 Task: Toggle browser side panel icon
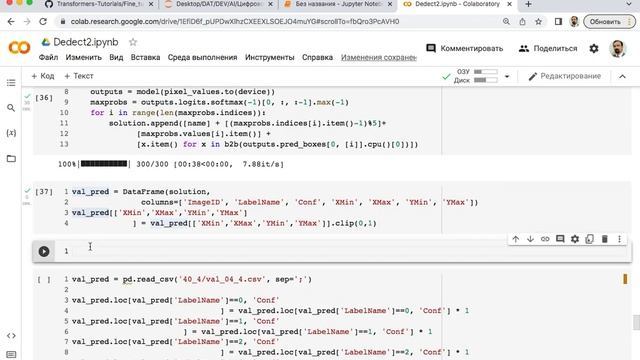[x=558, y=22]
